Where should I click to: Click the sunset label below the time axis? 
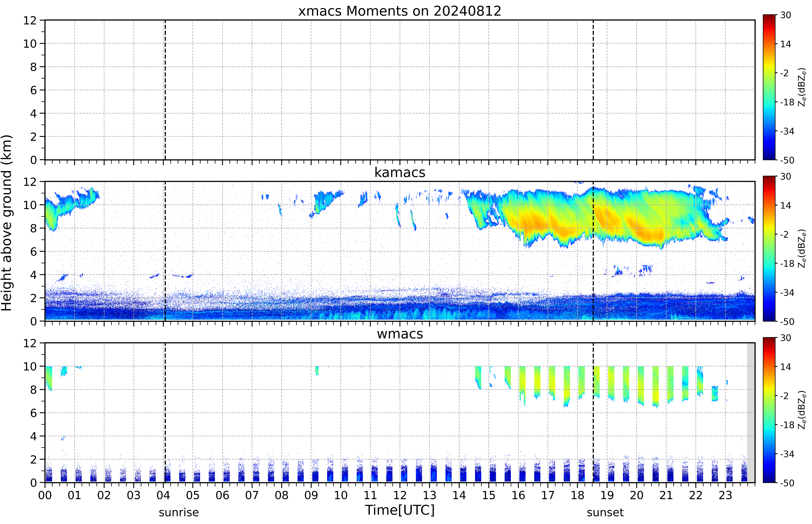click(605, 512)
